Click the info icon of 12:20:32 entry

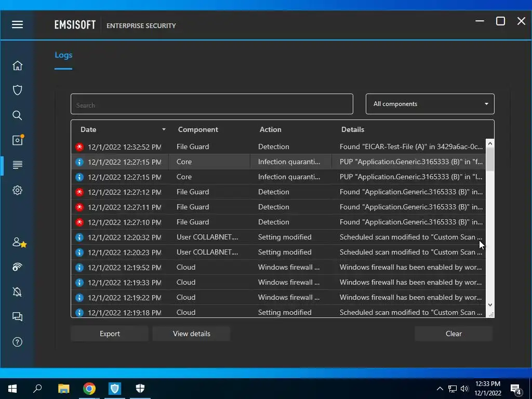click(79, 237)
